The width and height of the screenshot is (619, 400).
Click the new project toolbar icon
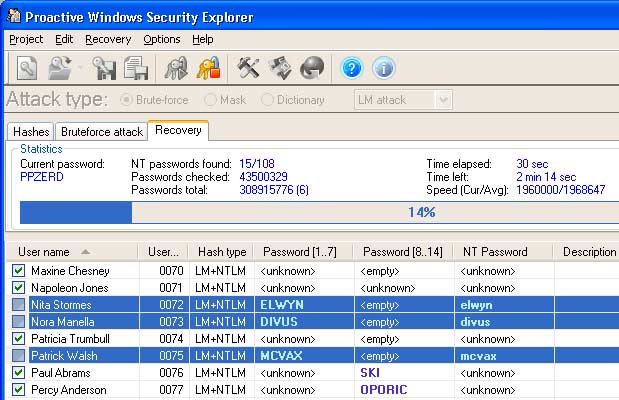(x=26, y=68)
